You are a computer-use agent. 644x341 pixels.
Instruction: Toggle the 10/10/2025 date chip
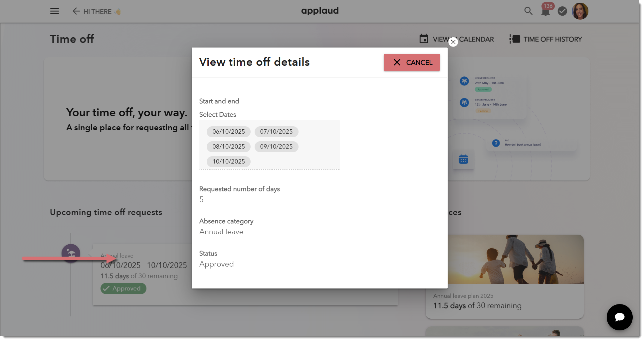(229, 162)
